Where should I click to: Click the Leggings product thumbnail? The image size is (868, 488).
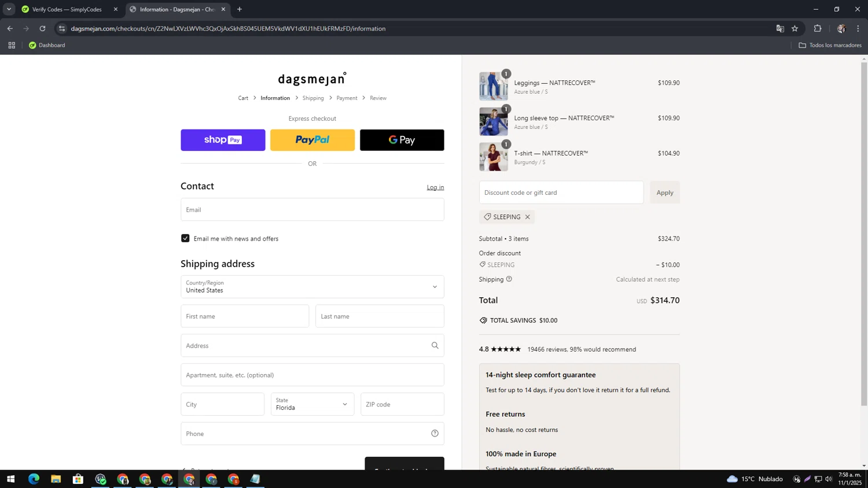[x=493, y=86]
